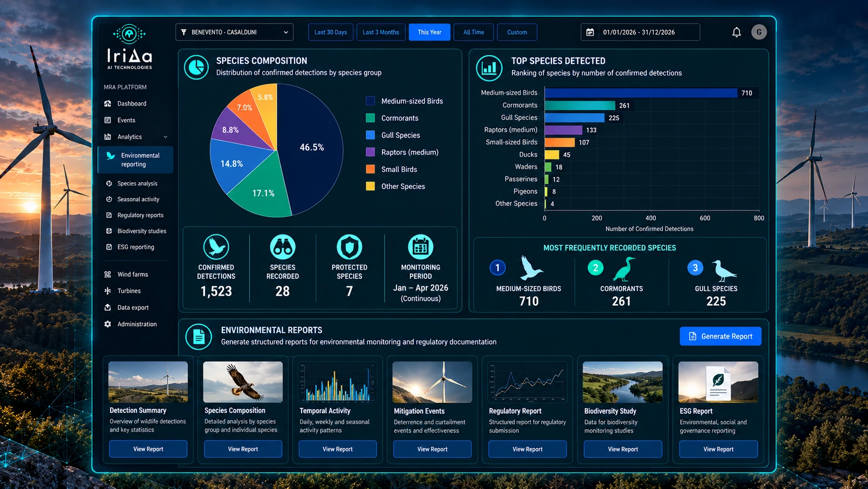
Task: Click the calendar icon in date range
Action: click(590, 32)
